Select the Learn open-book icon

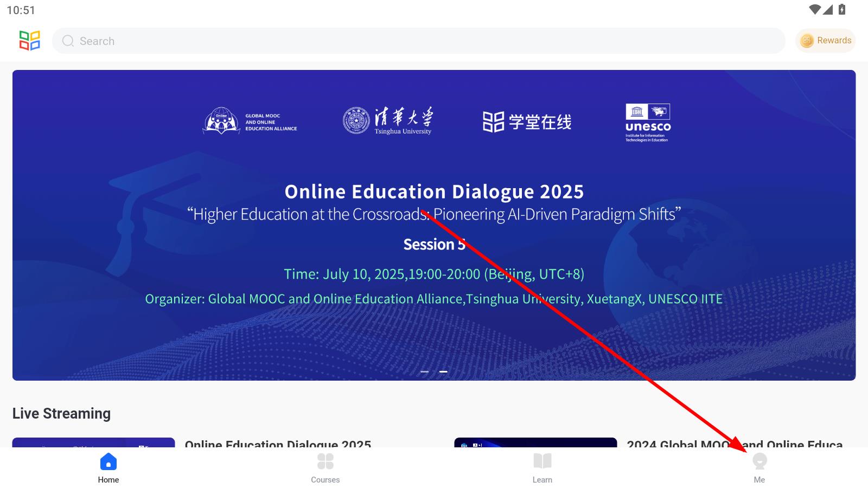coord(542,461)
